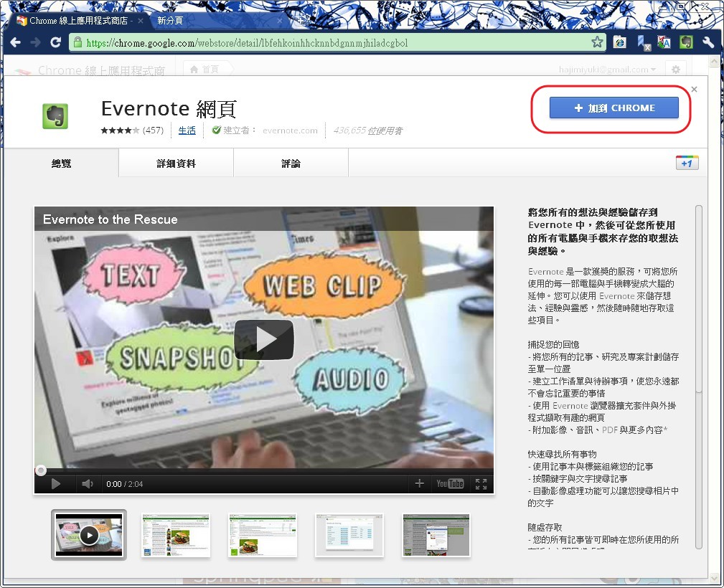Viewport: 724px width, 588px height.
Task: Open the IE Tab extension icon
Action: coord(620,42)
